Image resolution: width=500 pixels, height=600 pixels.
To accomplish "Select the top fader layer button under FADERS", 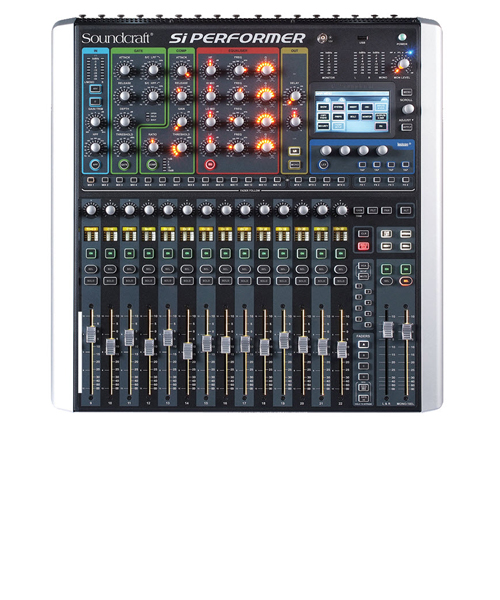I will (363, 344).
